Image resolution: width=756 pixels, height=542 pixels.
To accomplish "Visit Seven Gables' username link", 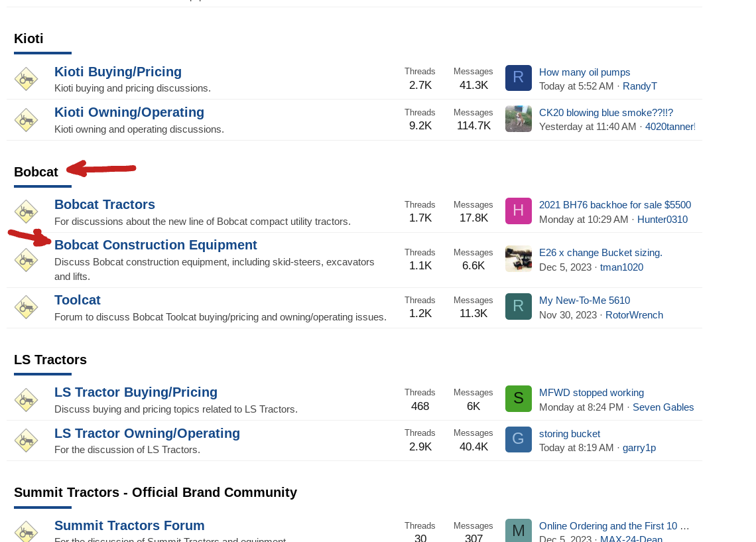I will pyautogui.click(x=663, y=407).
